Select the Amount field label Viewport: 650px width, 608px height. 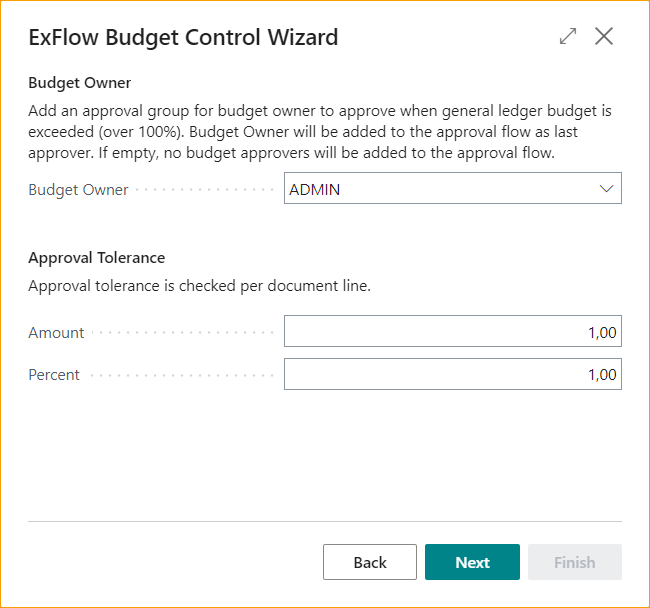[x=56, y=333]
